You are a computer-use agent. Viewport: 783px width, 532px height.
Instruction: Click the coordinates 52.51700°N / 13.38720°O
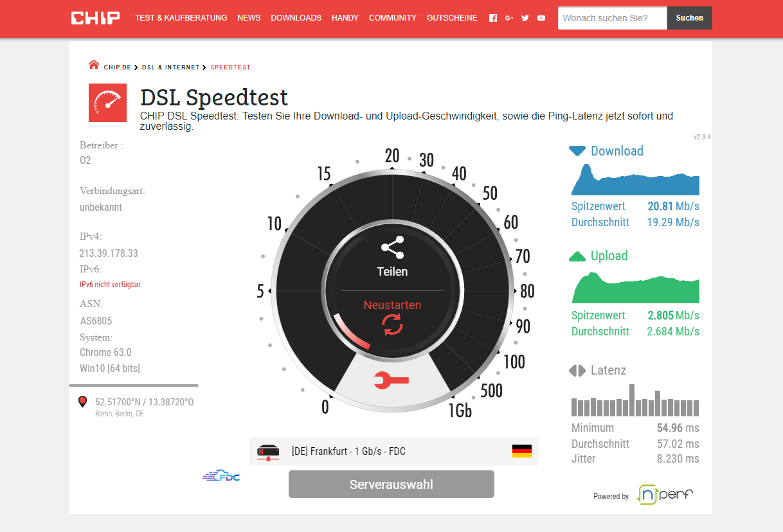[145, 402]
